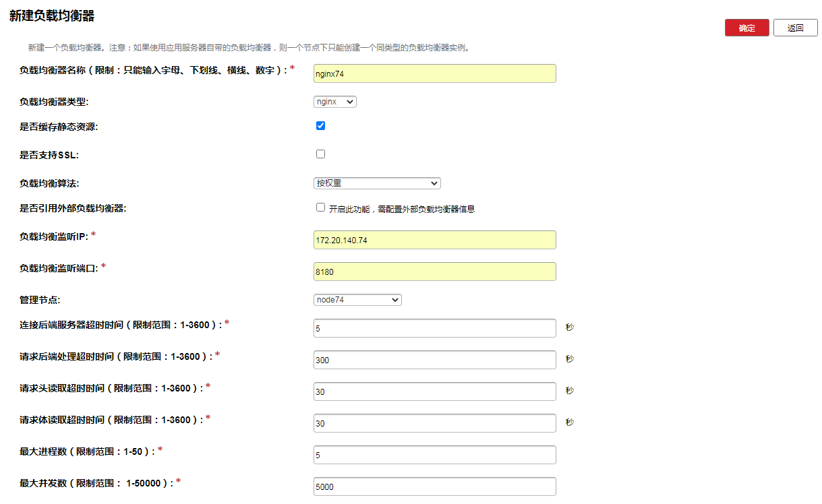822x504 pixels.
Task: Click the red 确定 confirm button
Action: point(746,28)
